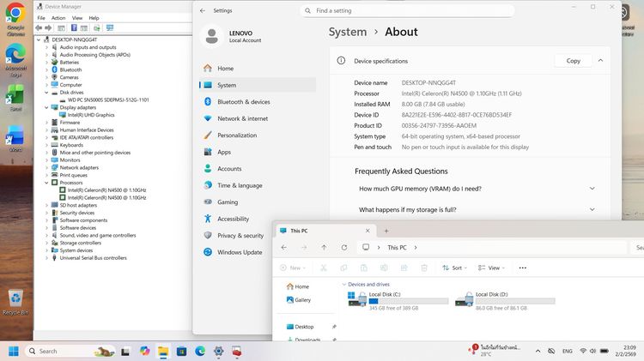Open View menu in Device Manager
Screen dimensions: 644x361
click(77, 18)
